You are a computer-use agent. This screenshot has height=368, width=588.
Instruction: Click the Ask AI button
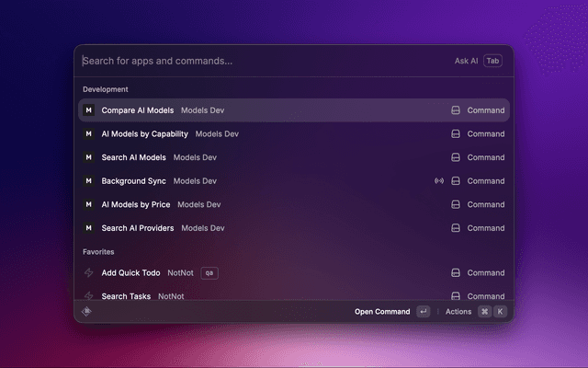click(x=466, y=61)
